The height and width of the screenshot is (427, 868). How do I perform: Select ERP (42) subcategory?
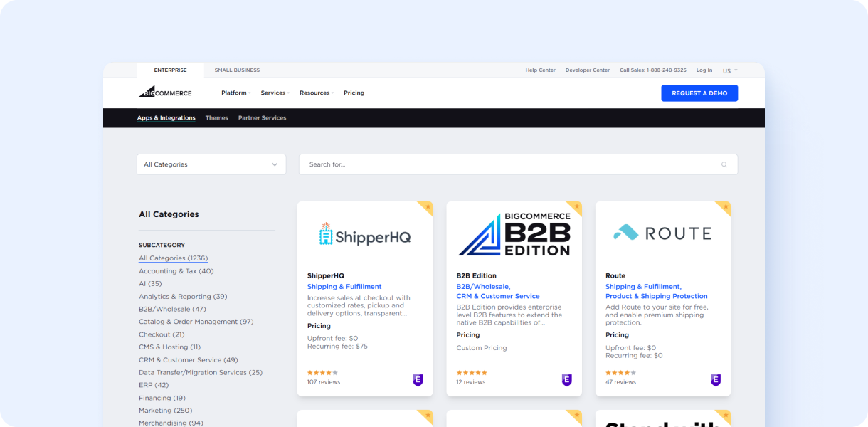click(x=154, y=385)
